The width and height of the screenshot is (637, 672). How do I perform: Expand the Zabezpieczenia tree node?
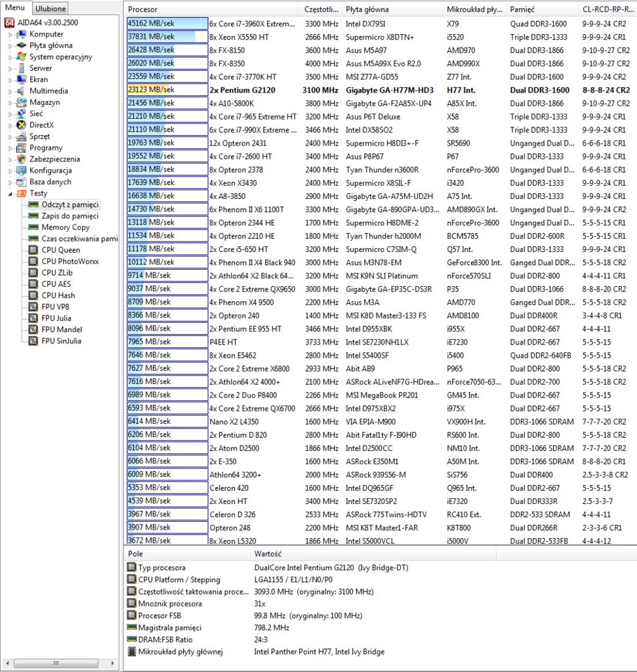[x=10, y=159]
